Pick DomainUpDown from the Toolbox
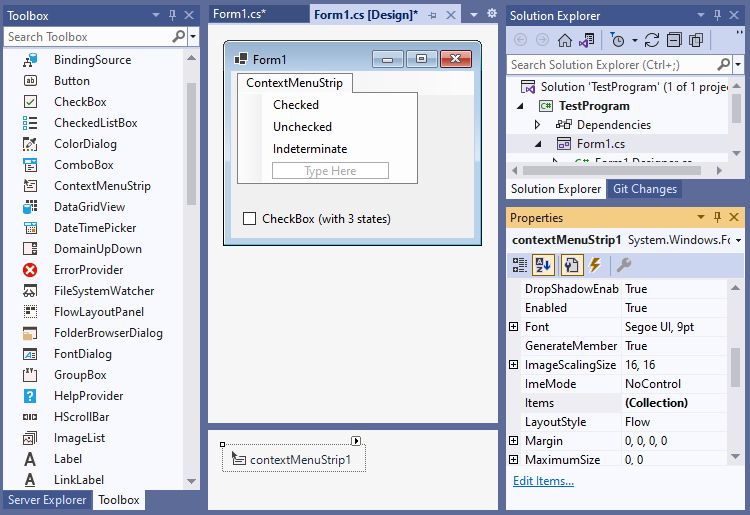This screenshot has width=750, height=515. 98,249
